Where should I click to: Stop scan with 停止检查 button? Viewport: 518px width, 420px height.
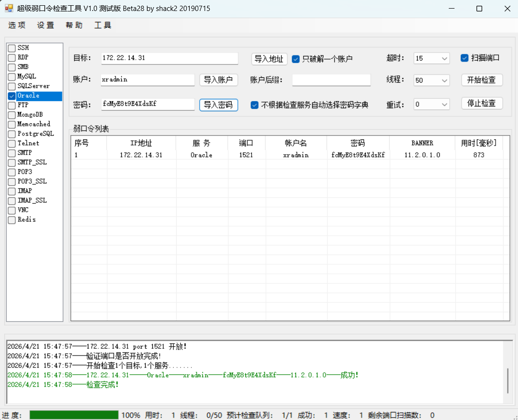pos(482,104)
